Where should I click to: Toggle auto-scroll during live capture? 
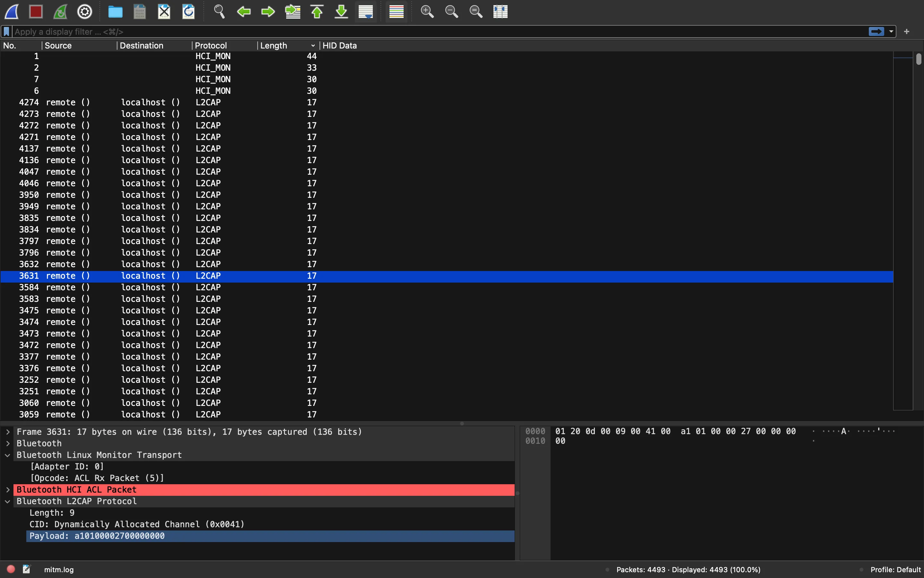(x=366, y=12)
